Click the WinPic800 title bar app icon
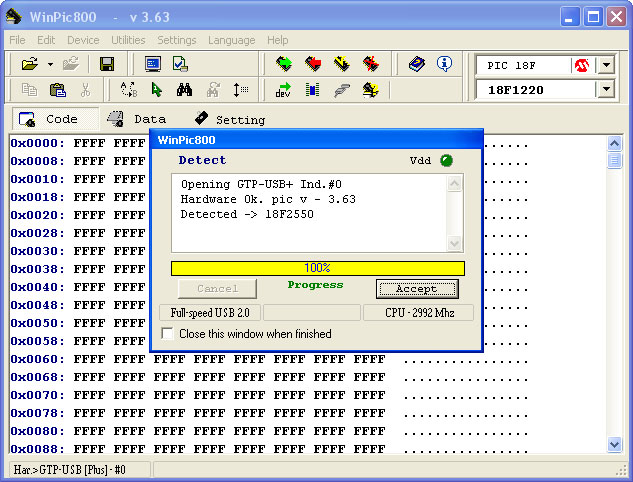The width and height of the screenshot is (633, 482). click(14, 17)
